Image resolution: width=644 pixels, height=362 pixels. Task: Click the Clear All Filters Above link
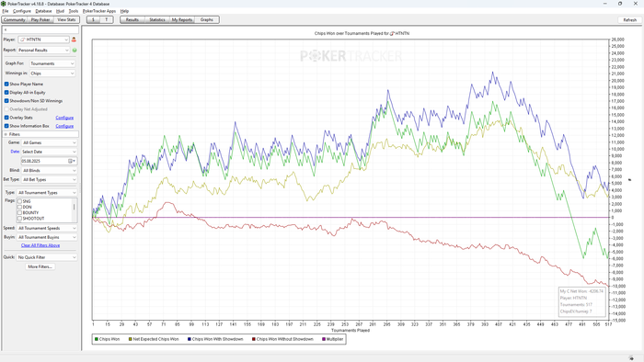pos(40,245)
